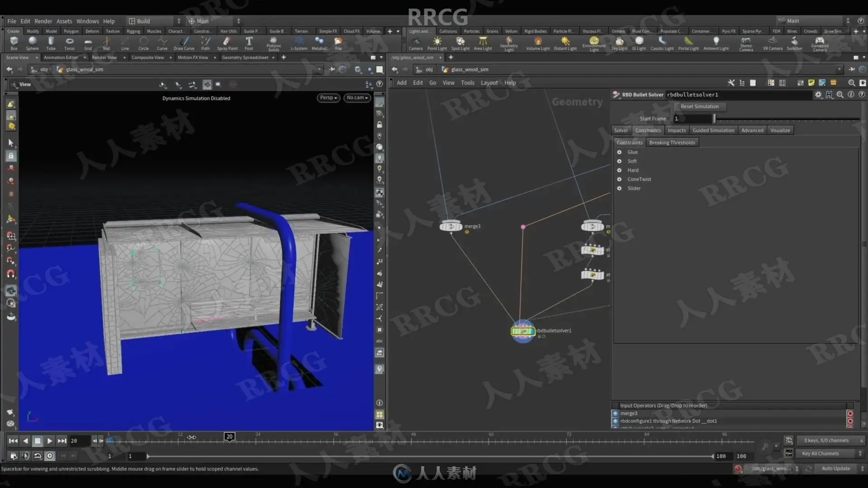Click the Reset Simulation button
This screenshot has height=488, width=868.
click(x=699, y=106)
